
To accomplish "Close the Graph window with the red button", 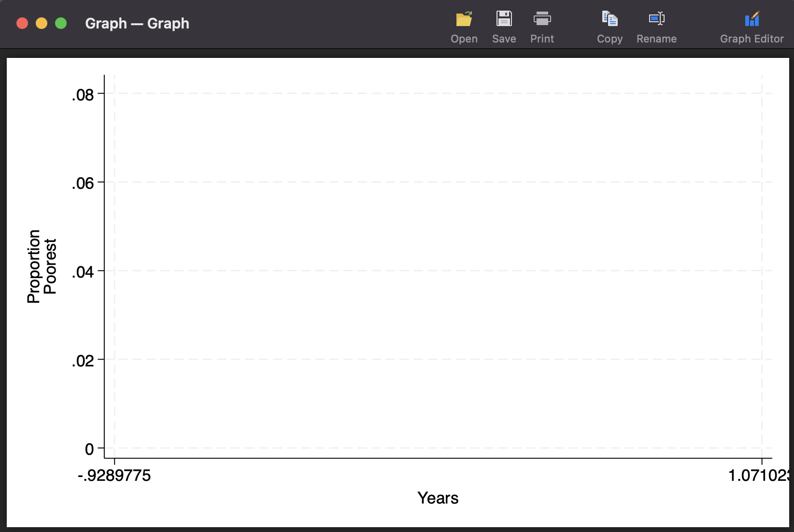I will pyautogui.click(x=22, y=23).
